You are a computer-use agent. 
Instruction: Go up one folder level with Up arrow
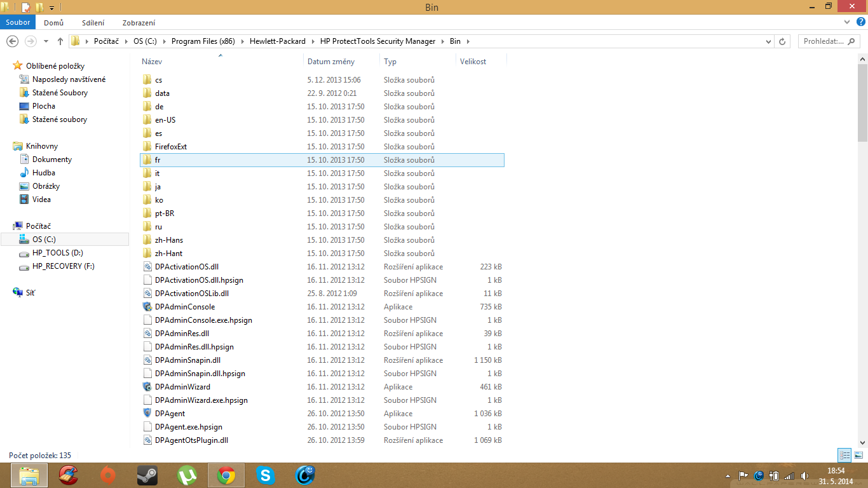[x=60, y=41]
